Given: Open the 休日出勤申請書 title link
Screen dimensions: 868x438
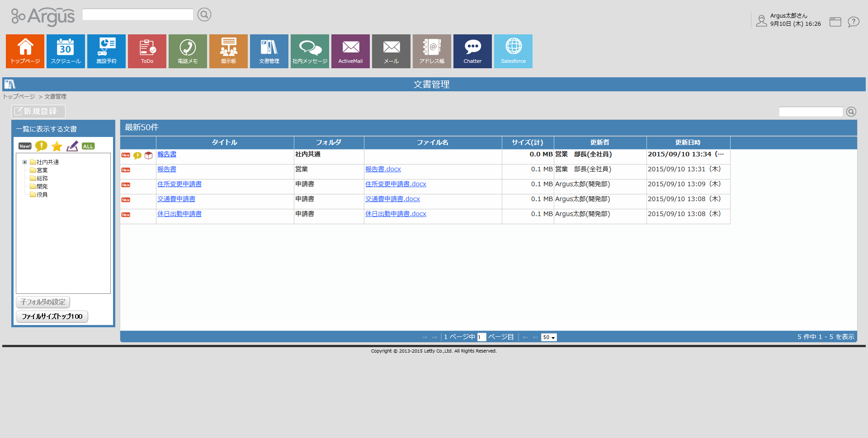Looking at the screenshot, I should tap(179, 214).
